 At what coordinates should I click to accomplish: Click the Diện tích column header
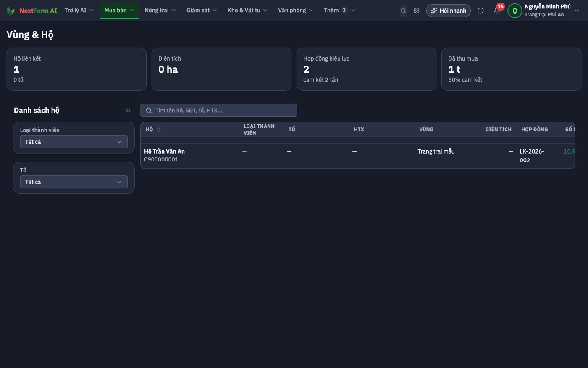point(498,130)
